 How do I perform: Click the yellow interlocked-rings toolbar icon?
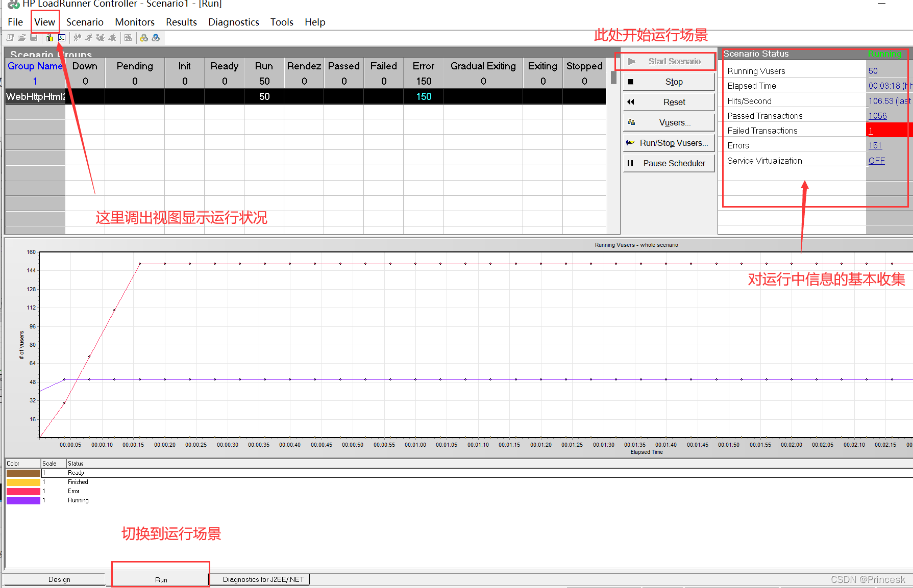144,38
